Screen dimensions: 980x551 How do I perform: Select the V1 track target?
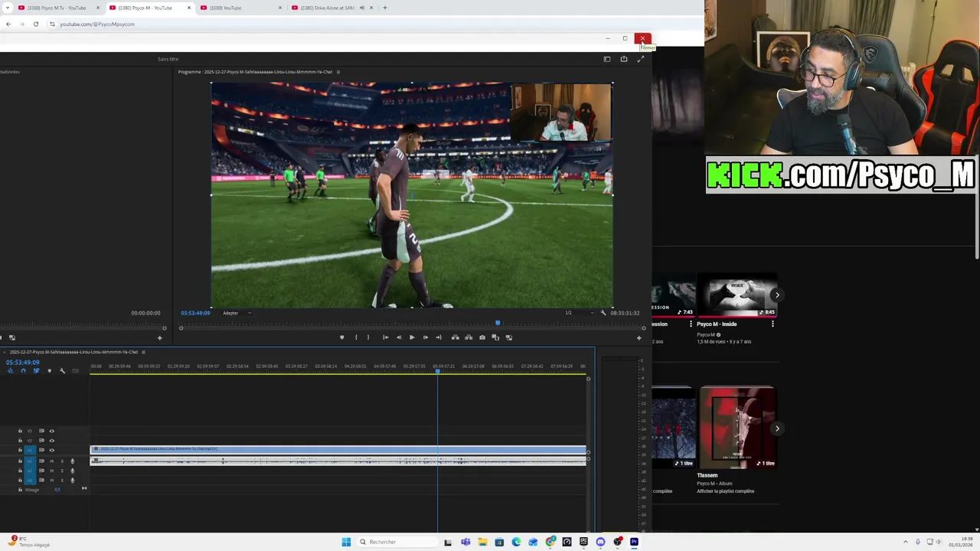point(31,450)
